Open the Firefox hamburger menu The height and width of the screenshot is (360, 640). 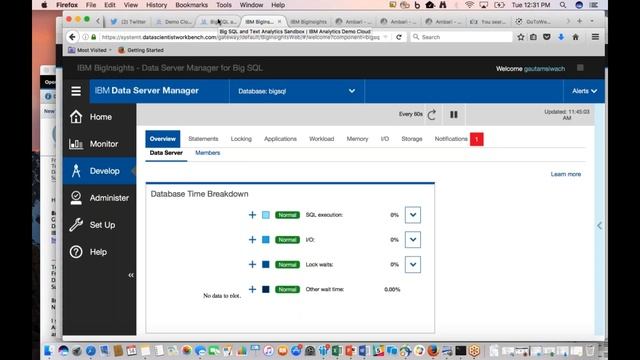595,37
